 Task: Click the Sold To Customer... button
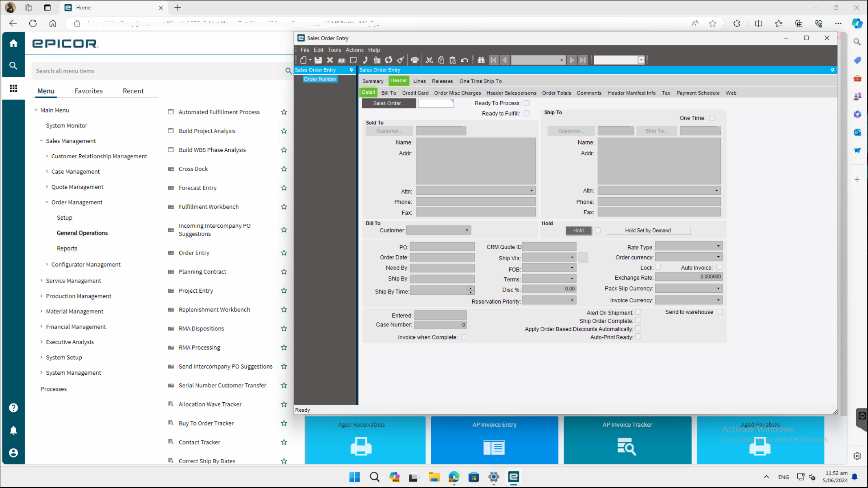[x=389, y=131]
